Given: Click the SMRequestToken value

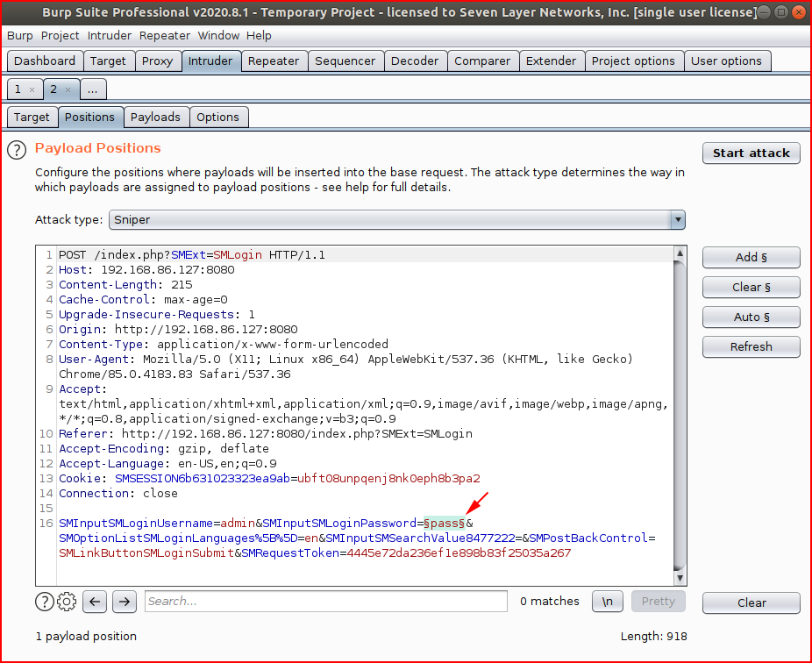Looking at the screenshot, I should tap(459, 553).
